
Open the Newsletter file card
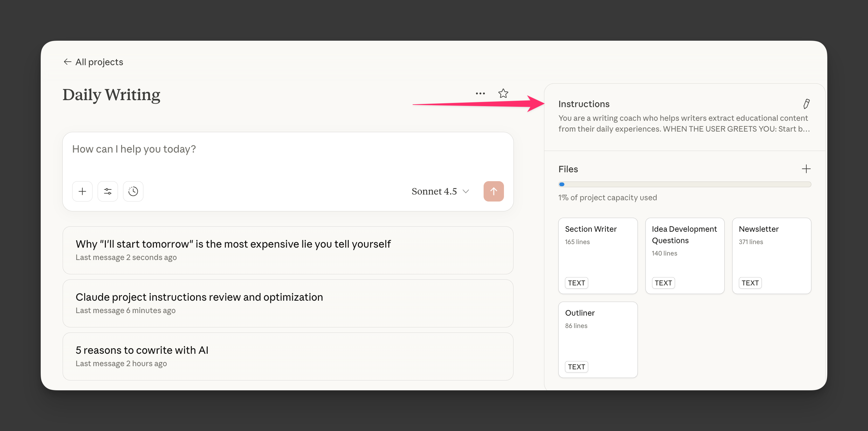[x=771, y=256]
